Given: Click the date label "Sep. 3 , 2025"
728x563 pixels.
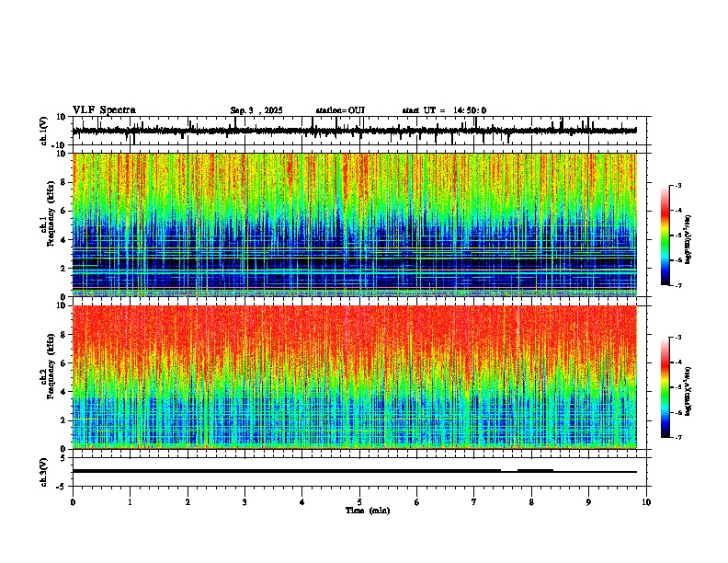Looking at the screenshot, I should click(256, 110).
